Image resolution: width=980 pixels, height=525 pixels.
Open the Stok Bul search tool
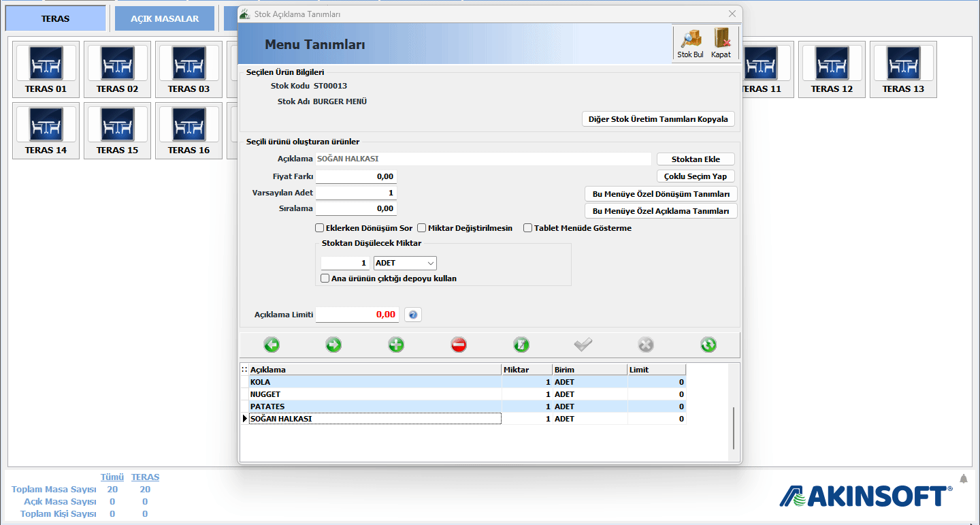point(690,43)
